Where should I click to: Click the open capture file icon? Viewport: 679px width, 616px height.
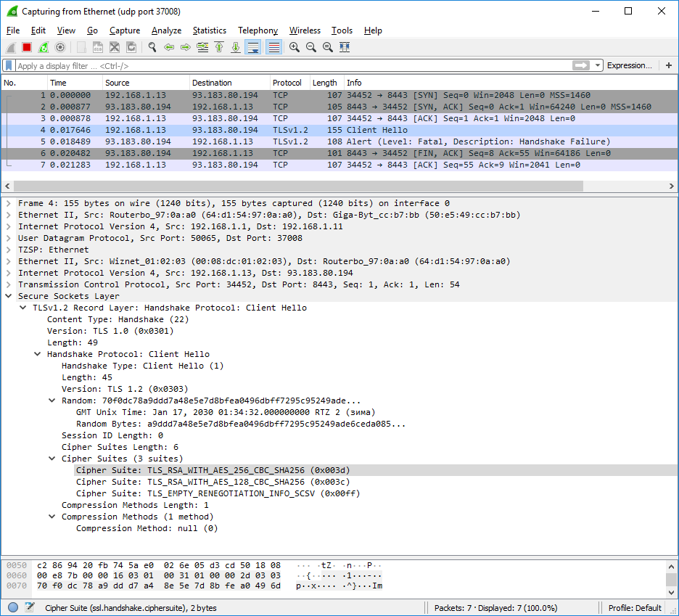[81, 47]
